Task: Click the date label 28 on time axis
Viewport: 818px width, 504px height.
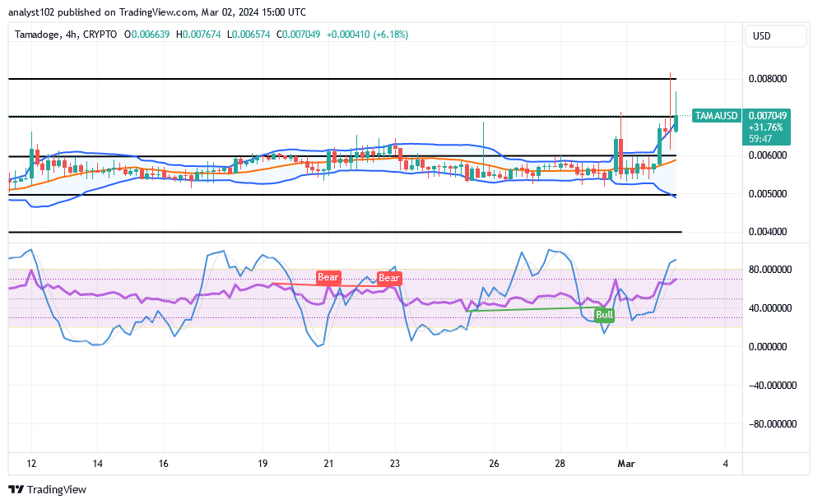Action: (x=560, y=464)
